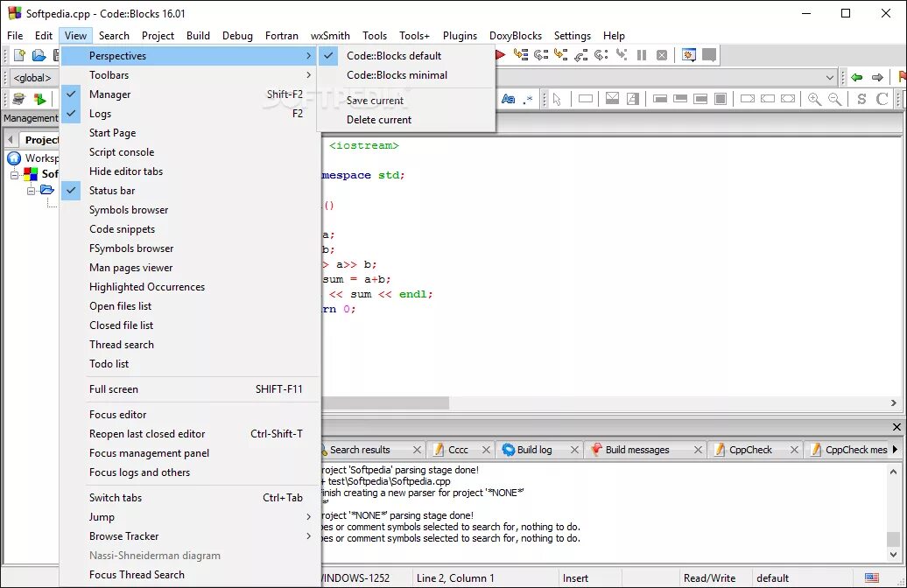Select the checked Code::Blocks default perspective
Screen dimensions: 907x588
[x=406, y=55]
